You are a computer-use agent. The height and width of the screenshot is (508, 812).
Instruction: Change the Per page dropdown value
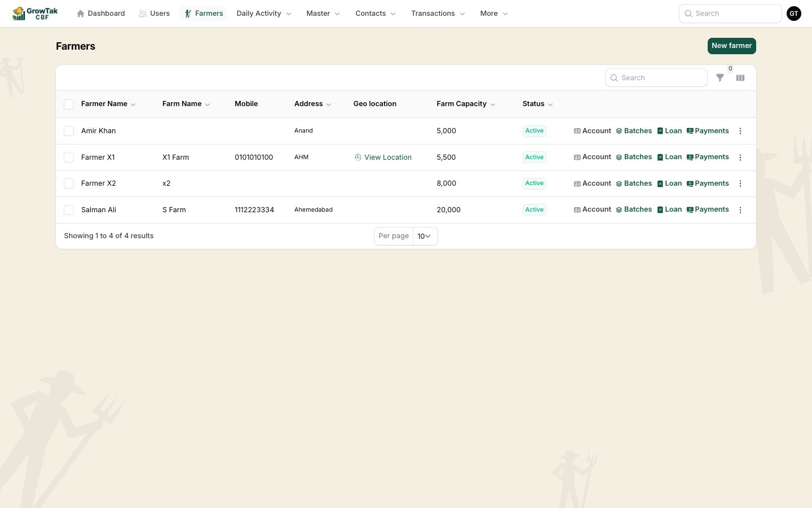click(425, 236)
